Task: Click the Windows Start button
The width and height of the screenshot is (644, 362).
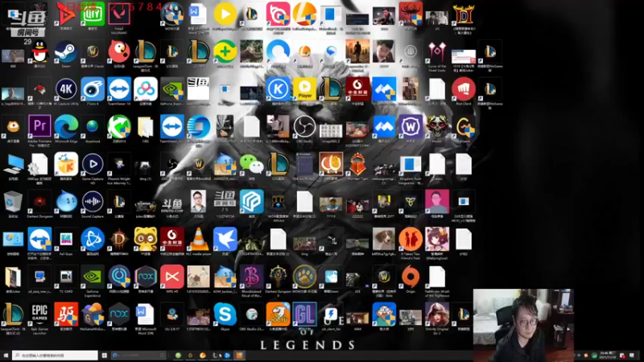Action: (6, 356)
